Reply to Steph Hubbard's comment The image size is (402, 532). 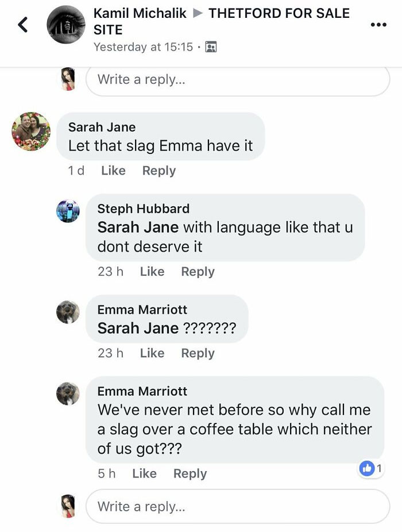198,271
